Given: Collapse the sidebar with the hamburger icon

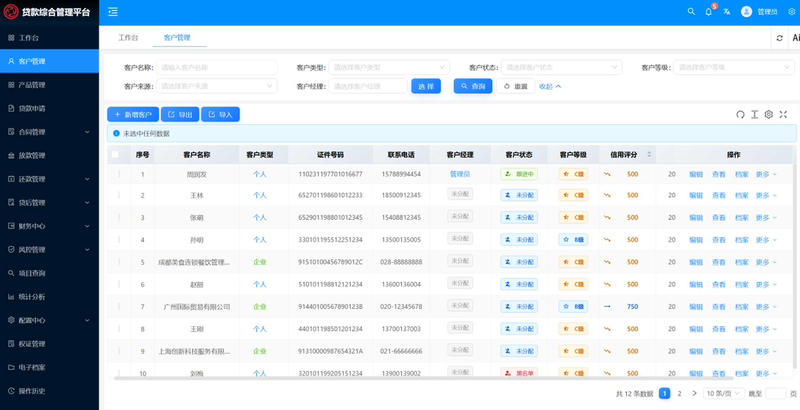Looking at the screenshot, I should pos(112,11).
